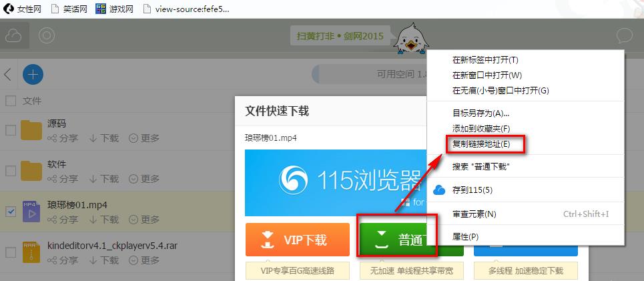Check the 源码 folder checkbox
The height and width of the screenshot is (281, 644).
(x=11, y=131)
